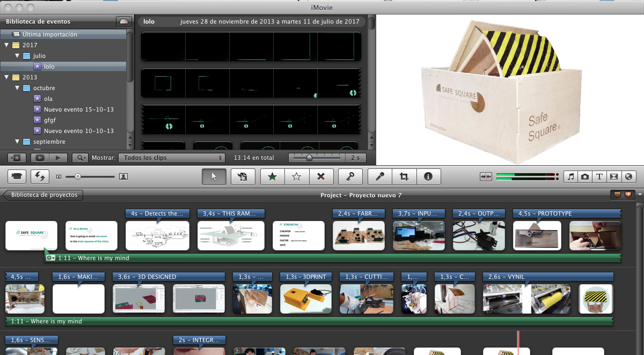
Task: Collapse the 2013 year group
Action: coord(6,77)
